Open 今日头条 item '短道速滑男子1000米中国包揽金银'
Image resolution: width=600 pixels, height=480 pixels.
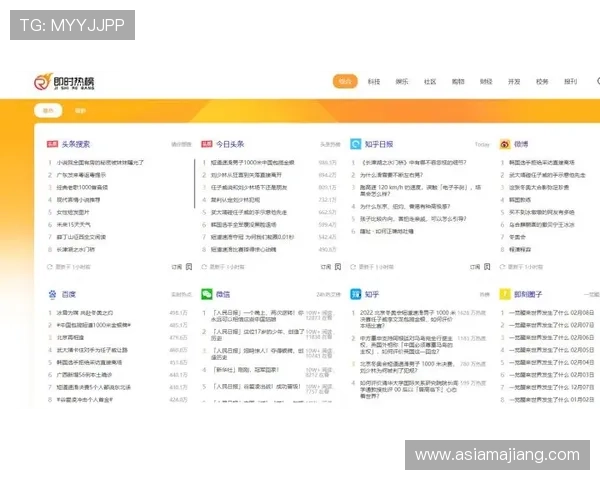pos(253,162)
